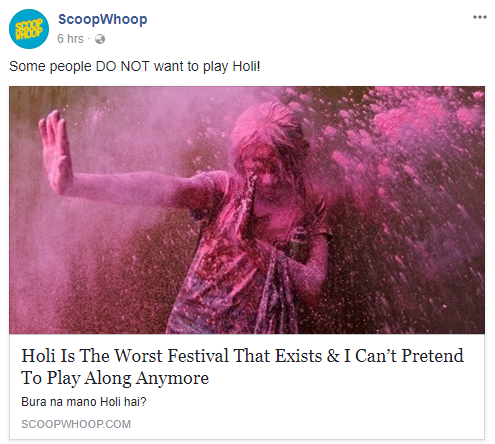
Task: Visit the ScoopWhoop page name link
Action: (x=103, y=19)
